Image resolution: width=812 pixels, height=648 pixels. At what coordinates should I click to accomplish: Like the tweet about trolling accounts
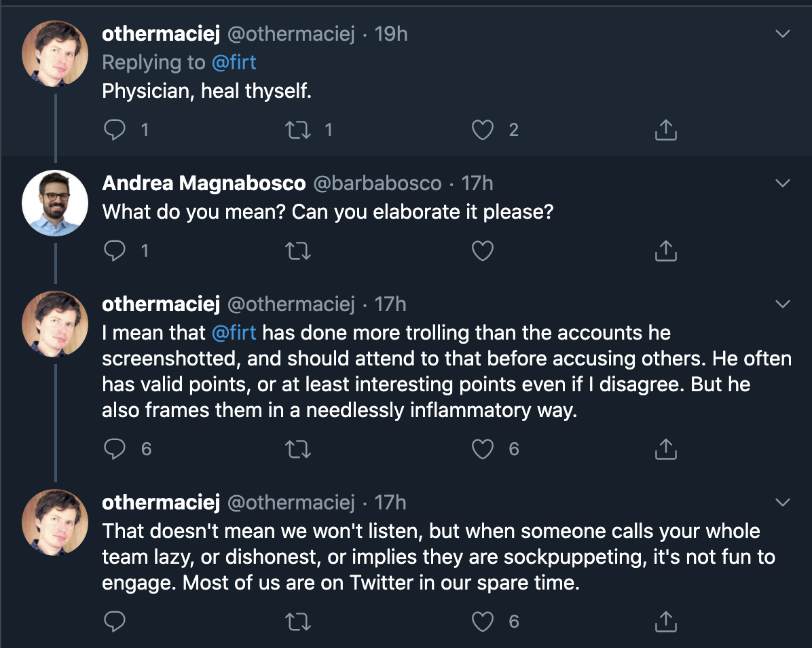[482, 448]
